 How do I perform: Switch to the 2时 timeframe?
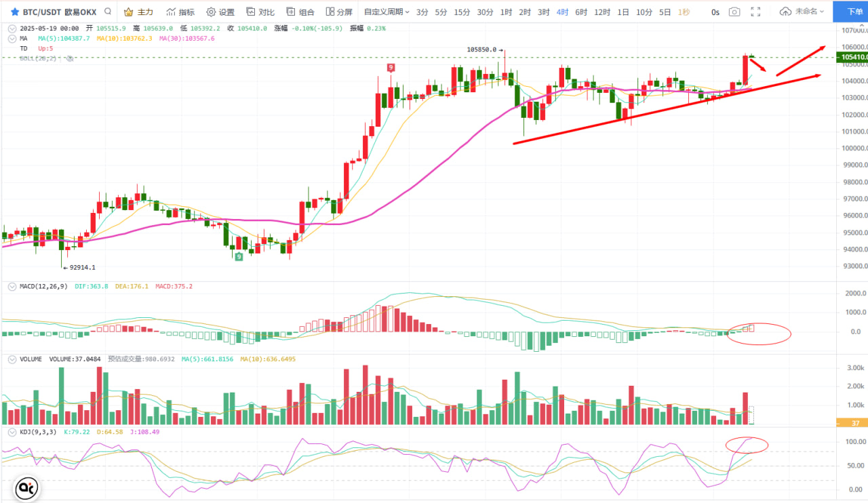525,12
